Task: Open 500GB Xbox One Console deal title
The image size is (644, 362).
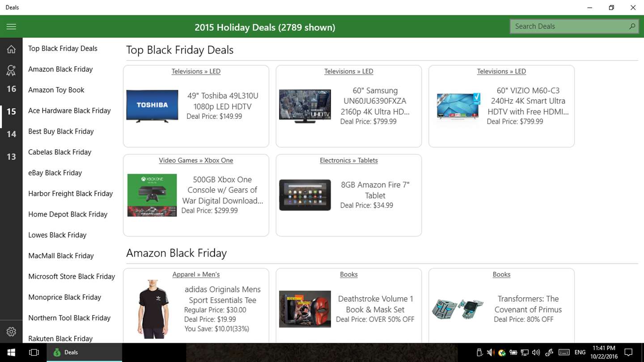Action: click(x=222, y=190)
